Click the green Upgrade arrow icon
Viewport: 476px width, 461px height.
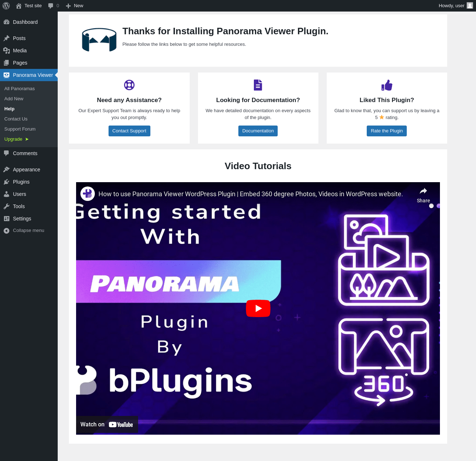(x=27, y=139)
